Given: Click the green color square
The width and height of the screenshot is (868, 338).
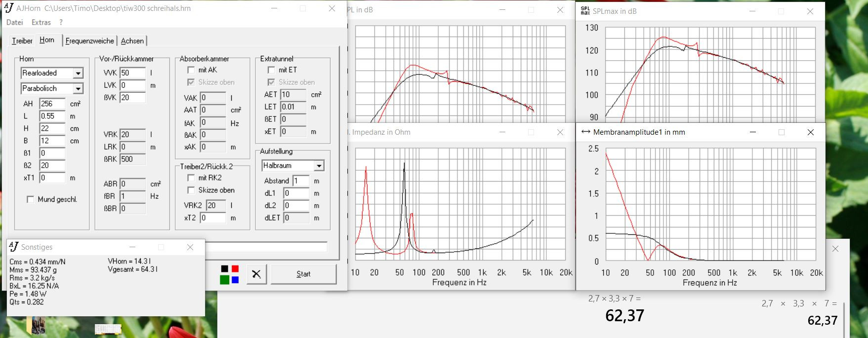Looking at the screenshot, I should [225, 280].
